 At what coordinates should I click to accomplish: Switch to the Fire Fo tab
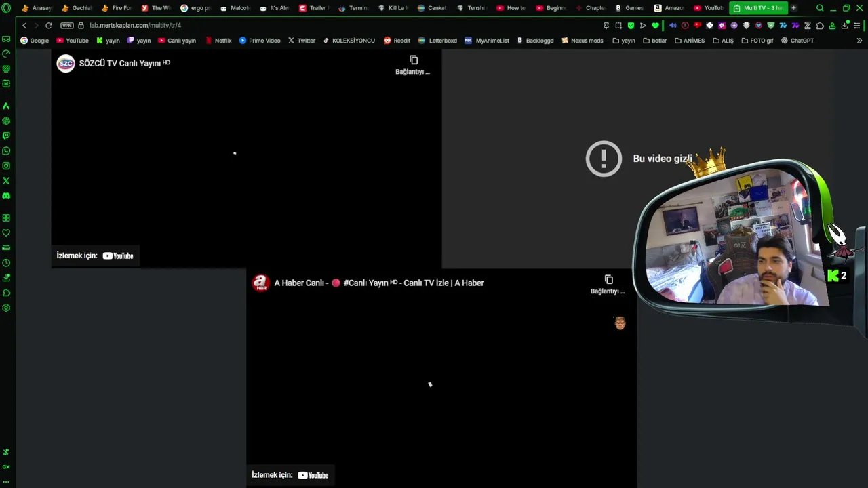coord(115,8)
